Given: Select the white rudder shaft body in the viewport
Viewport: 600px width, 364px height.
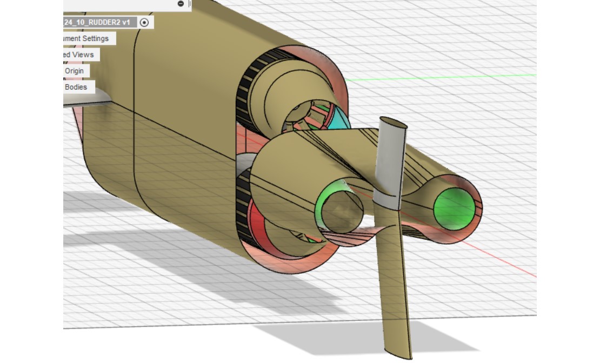Looking at the screenshot, I should pos(390,163).
